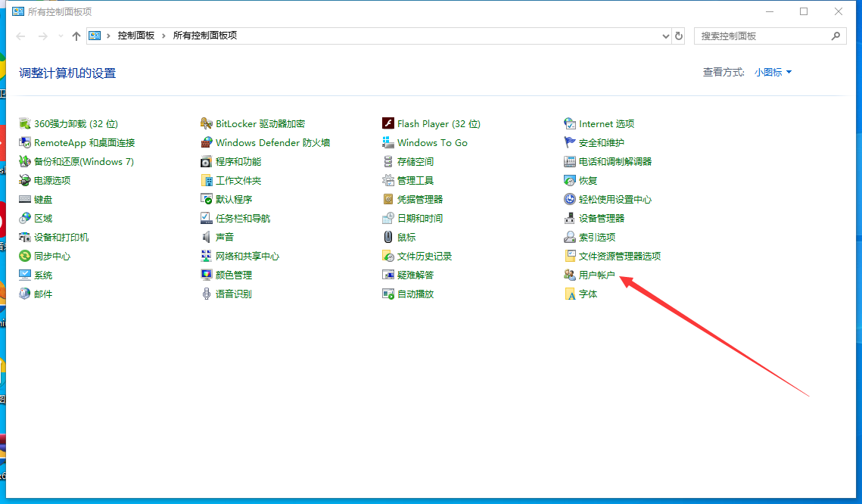Expand the address bar history dropdown
The width and height of the screenshot is (862, 504).
(x=665, y=36)
